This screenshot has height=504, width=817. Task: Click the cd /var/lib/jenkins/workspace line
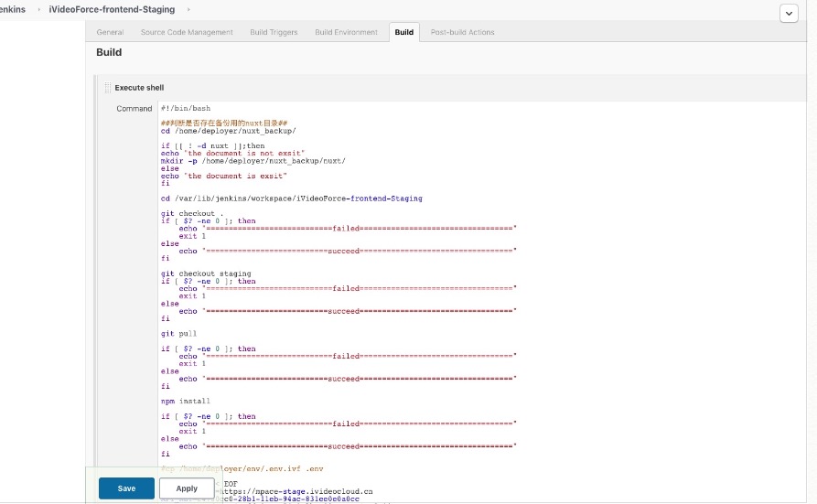292,198
